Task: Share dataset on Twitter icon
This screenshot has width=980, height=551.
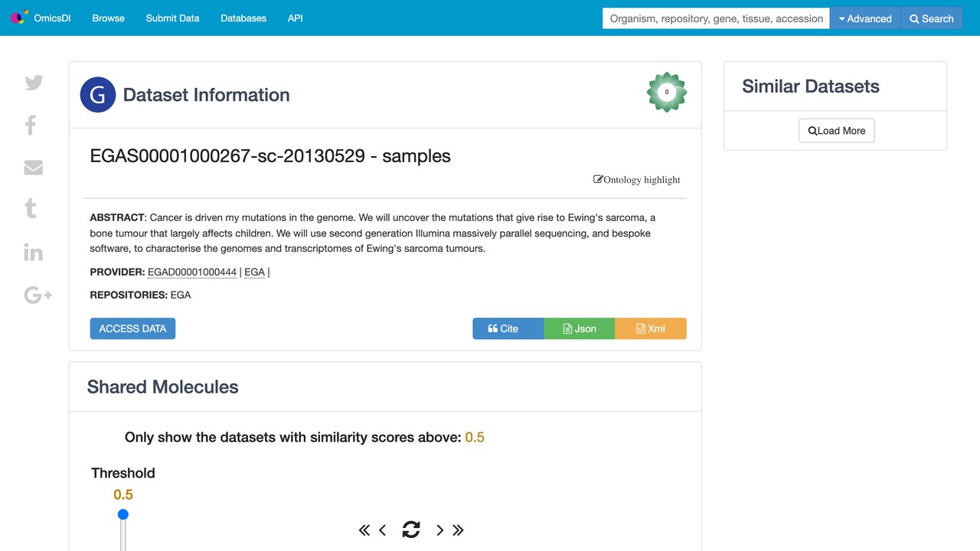Action: point(34,83)
